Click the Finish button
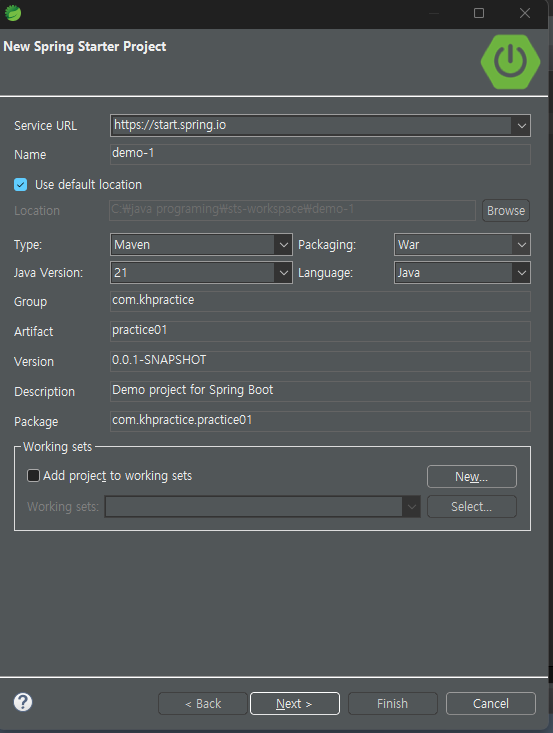This screenshot has height=733, width=553. (x=393, y=704)
